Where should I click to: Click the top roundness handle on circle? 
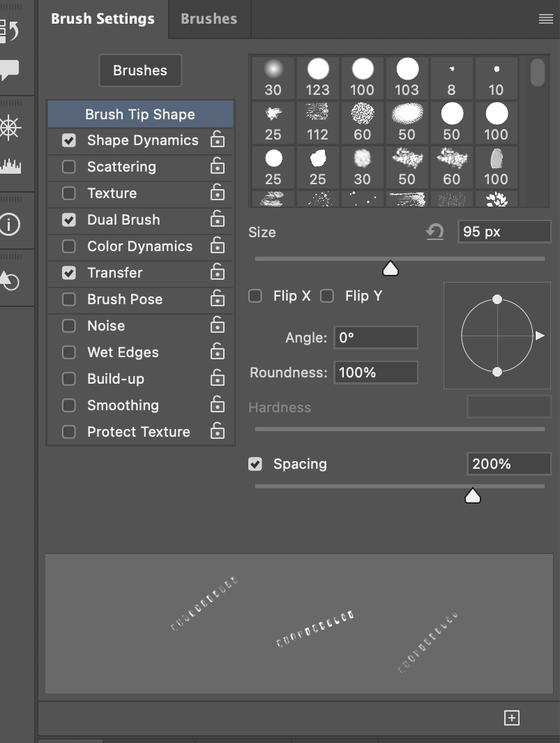tap(497, 299)
